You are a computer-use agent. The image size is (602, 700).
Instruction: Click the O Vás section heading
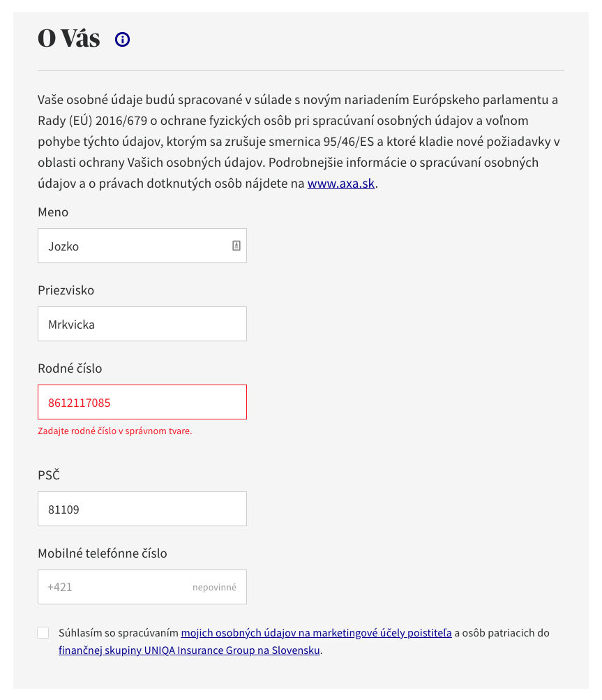pos(68,39)
